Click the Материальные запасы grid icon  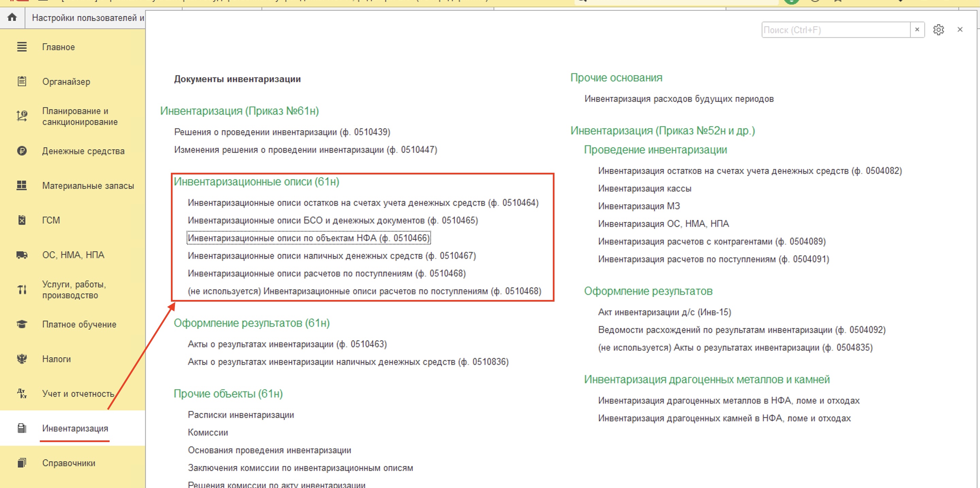pyautogui.click(x=22, y=185)
